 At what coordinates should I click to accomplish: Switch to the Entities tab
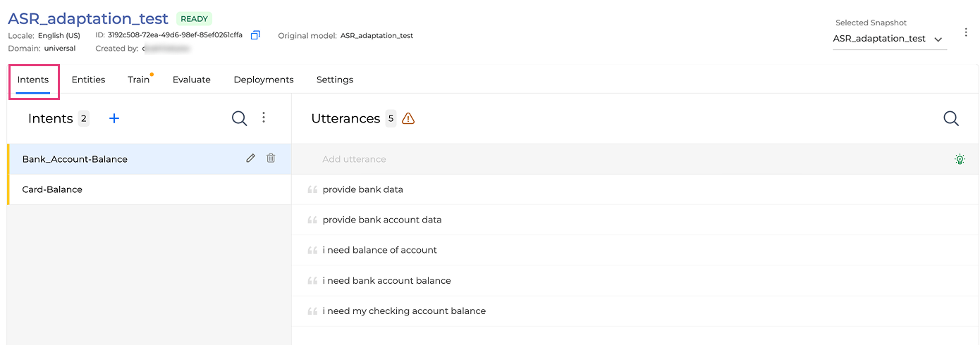[88, 80]
